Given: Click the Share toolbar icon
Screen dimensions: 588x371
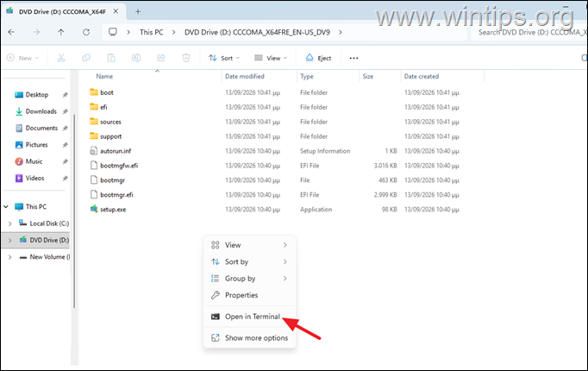Looking at the screenshot, I should coord(161,58).
